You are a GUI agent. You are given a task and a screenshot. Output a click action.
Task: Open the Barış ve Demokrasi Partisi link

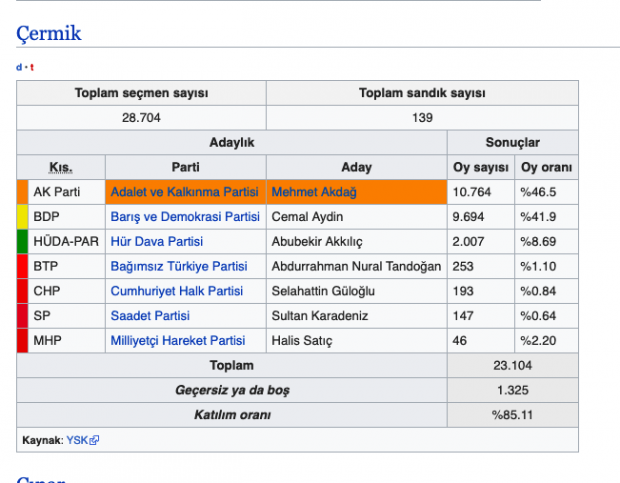(185, 217)
